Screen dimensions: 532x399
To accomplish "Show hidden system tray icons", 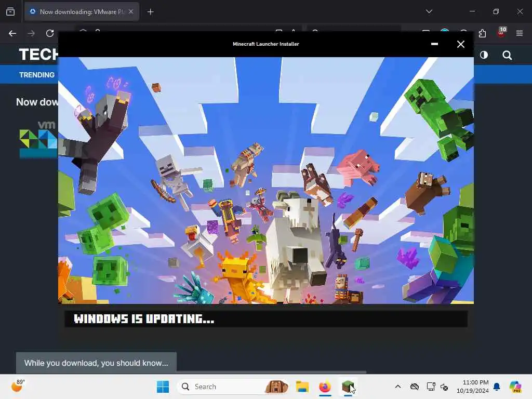I will [x=398, y=387].
